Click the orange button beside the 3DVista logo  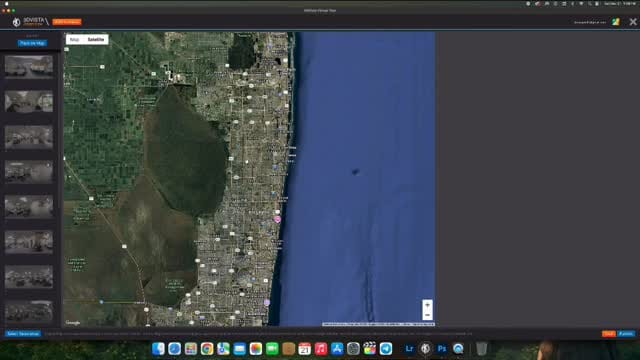tap(67, 22)
